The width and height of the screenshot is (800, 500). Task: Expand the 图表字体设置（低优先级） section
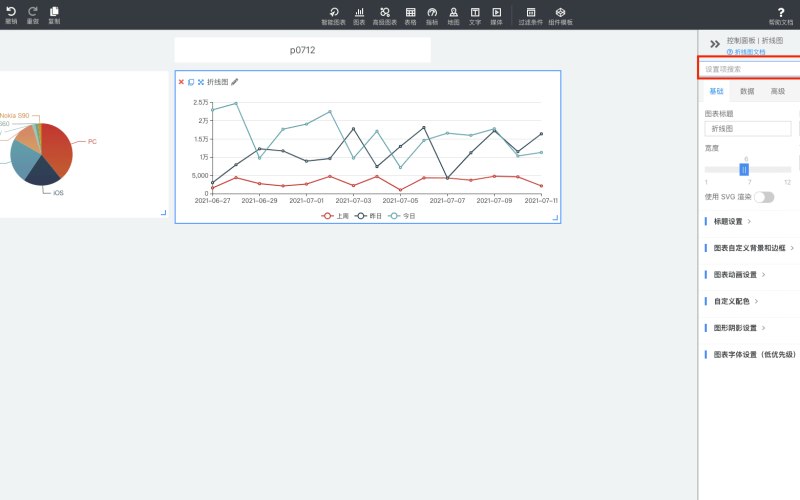point(750,354)
